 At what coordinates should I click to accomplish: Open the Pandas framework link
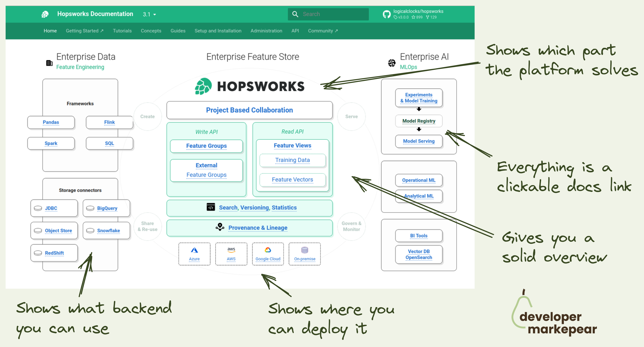click(x=51, y=122)
